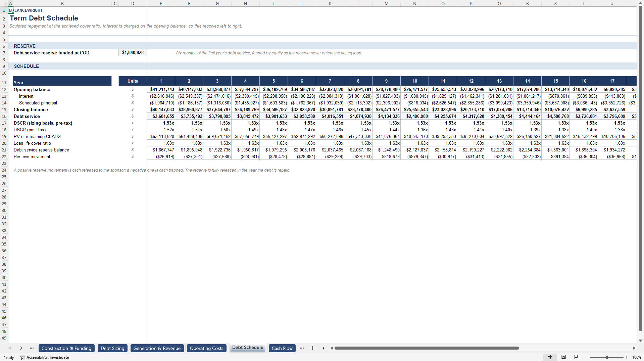Click the SCHEDULE section header
Screen dimensions: 644x361
coord(26,66)
